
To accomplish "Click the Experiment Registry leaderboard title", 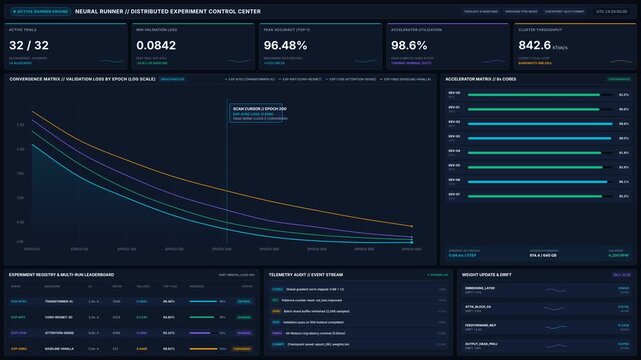I will pyautogui.click(x=61, y=275).
